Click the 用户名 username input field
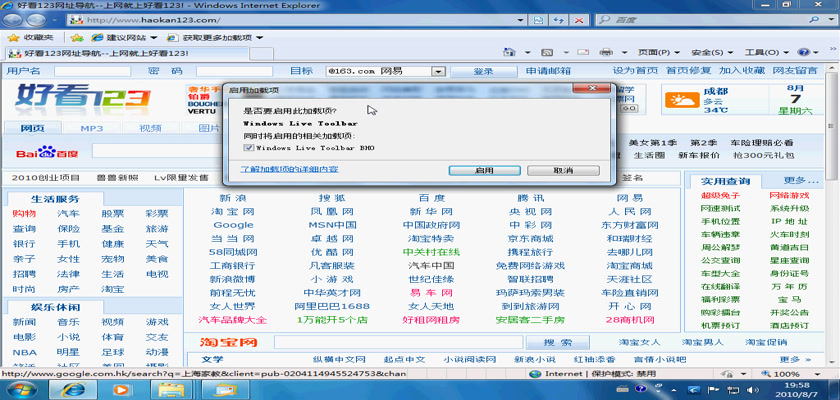840x400 pixels. click(x=92, y=71)
